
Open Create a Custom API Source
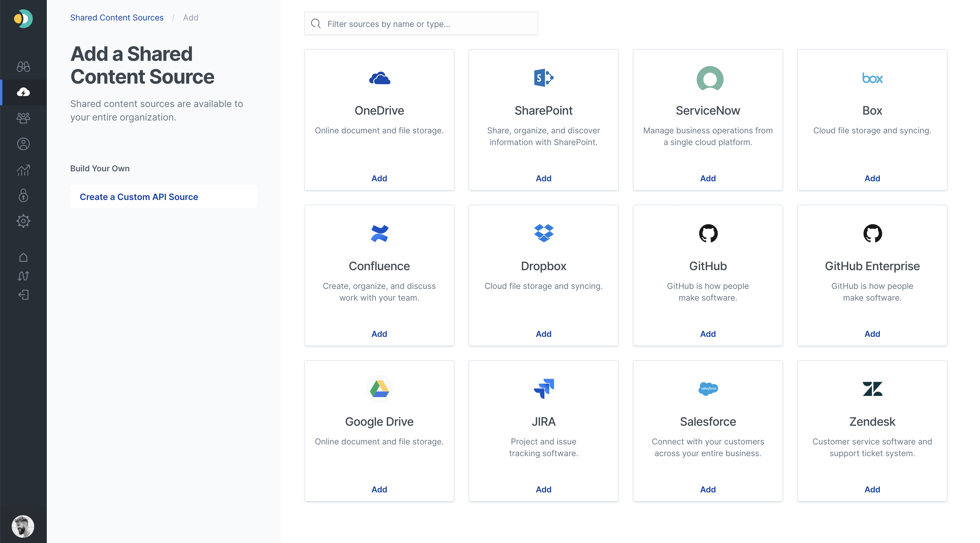(x=163, y=196)
